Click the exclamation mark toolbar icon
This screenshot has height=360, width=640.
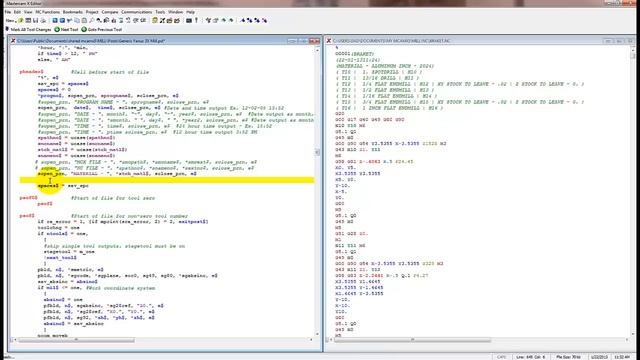click(196, 20)
